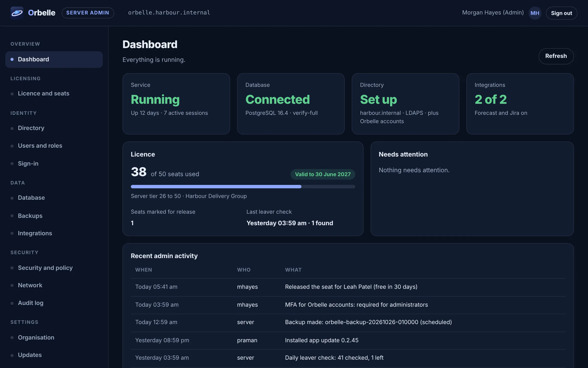Click the 'Valid to 30 June 2027' badge
The image size is (588, 368).
(323, 174)
